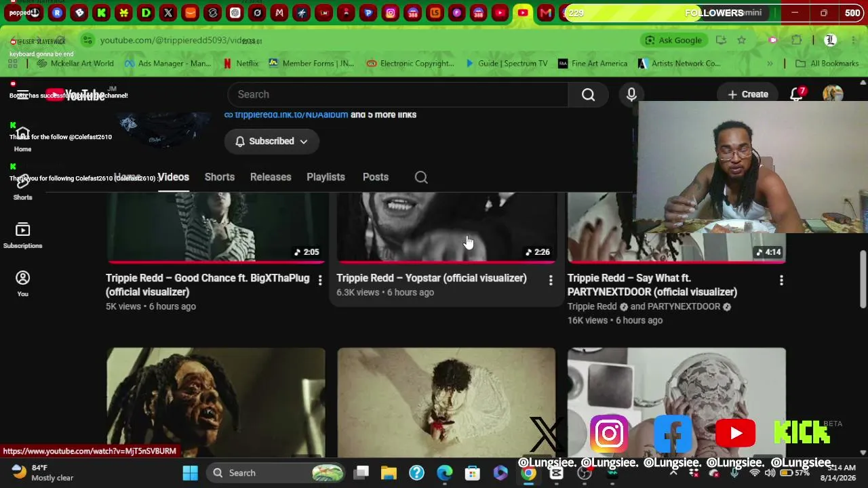Image resolution: width=868 pixels, height=488 pixels.
Task: Search within the Trippie Redd channel
Action: coord(421,178)
